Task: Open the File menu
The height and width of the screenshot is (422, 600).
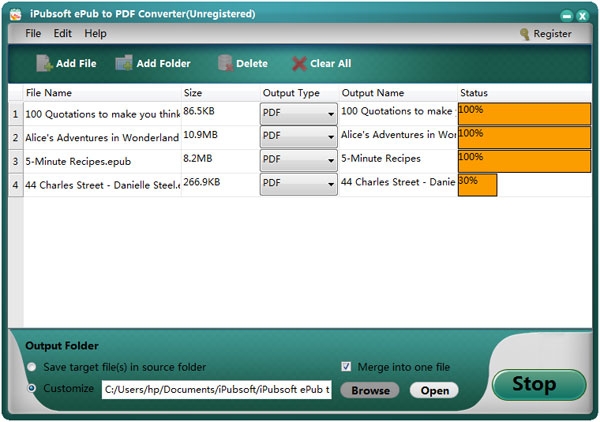Action: click(x=33, y=33)
